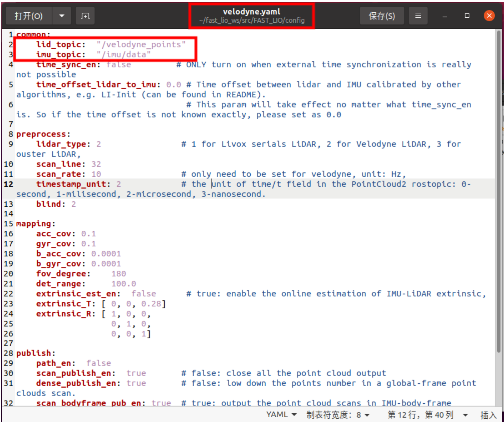Click time_sync_en key on line 4

(68, 64)
